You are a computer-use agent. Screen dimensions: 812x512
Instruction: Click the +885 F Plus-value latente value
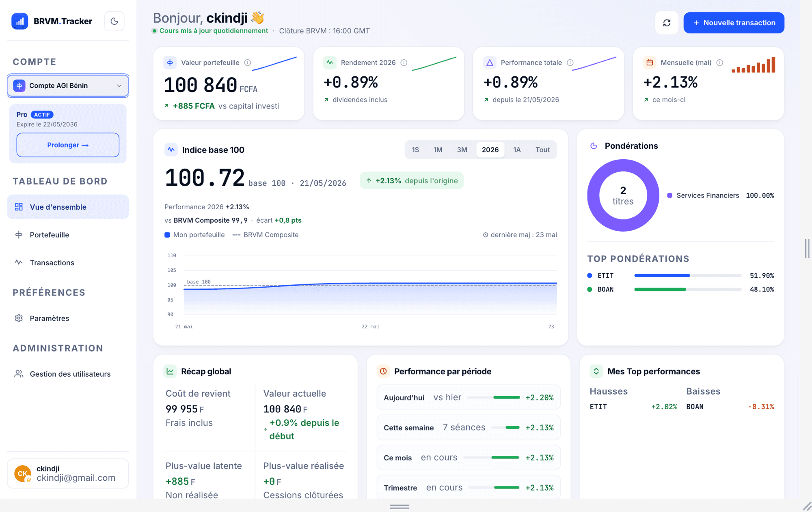(180, 482)
